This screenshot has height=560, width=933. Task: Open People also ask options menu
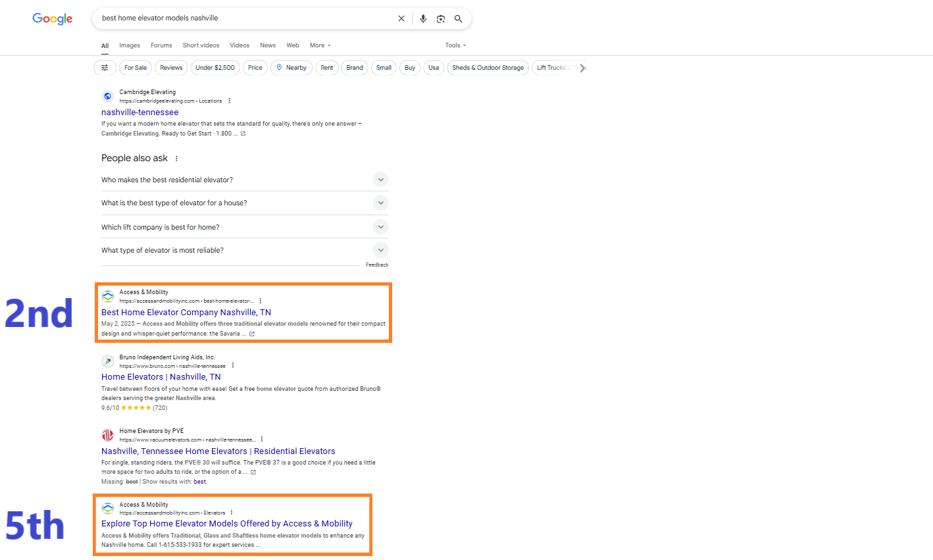[x=176, y=159]
